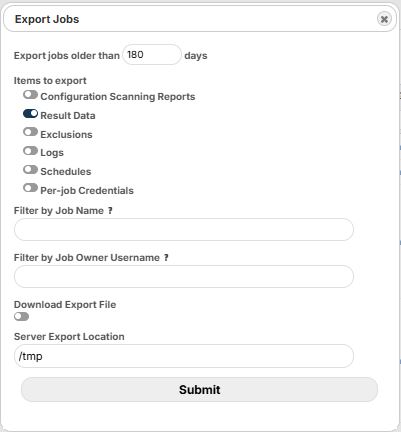Viewport: 401px width, 432px height.
Task: Enable the Per-job Credentials toggle switch
Action: click(30, 188)
